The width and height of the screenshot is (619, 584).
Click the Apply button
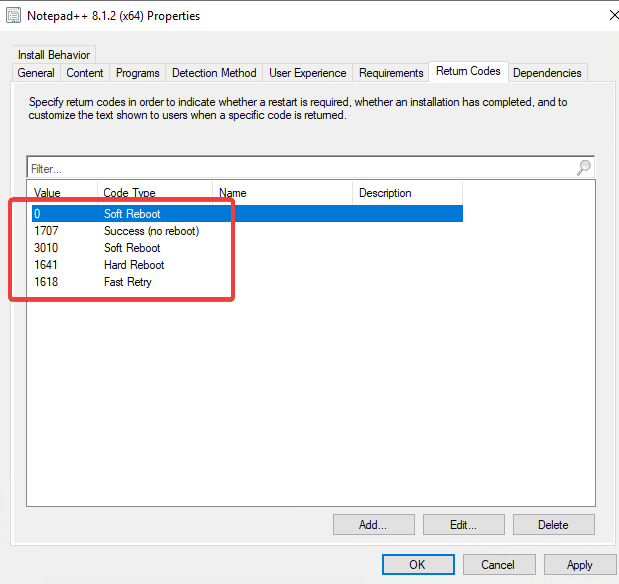(x=579, y=564)
